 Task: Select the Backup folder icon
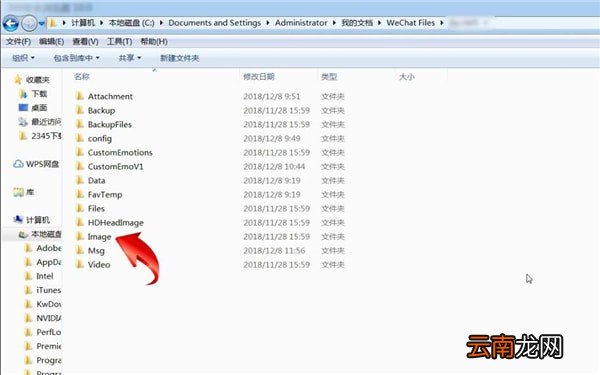[x=80, y=110]
